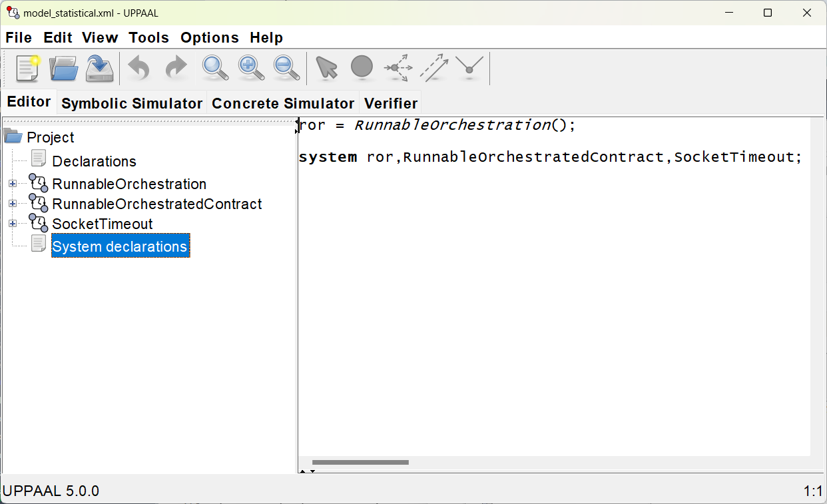The width and height of the screenshot is (827, 504).
Task: Pick the Add Branch point tool
Action: (398, 68)
